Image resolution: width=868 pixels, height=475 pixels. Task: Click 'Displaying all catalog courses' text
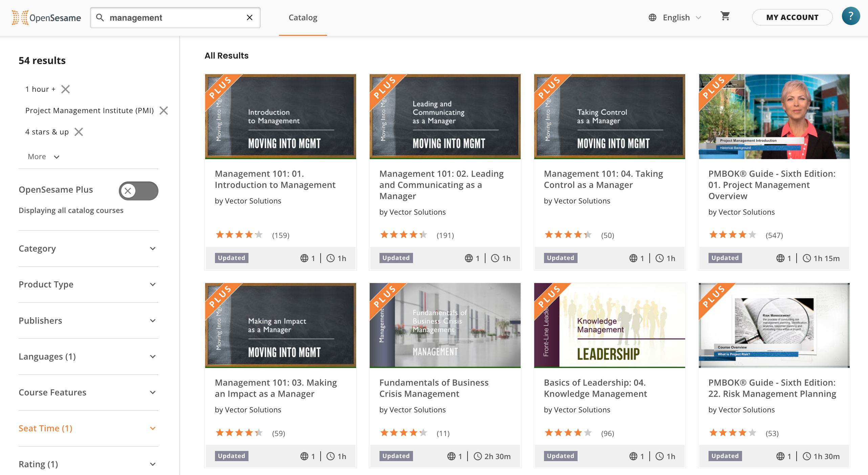(71, 210)
